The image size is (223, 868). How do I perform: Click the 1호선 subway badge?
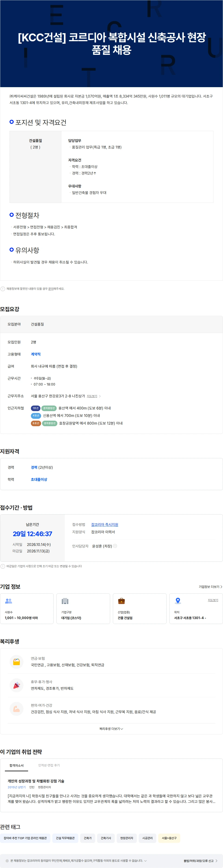35,408
